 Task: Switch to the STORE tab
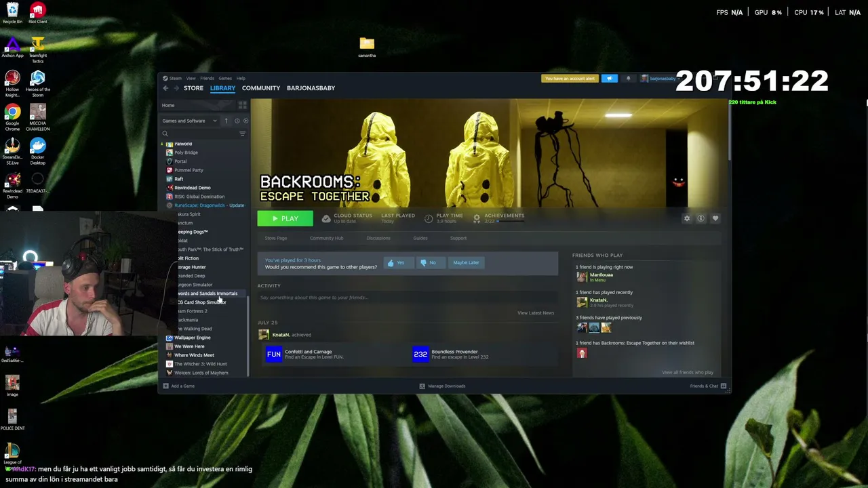tap(193, 88)
